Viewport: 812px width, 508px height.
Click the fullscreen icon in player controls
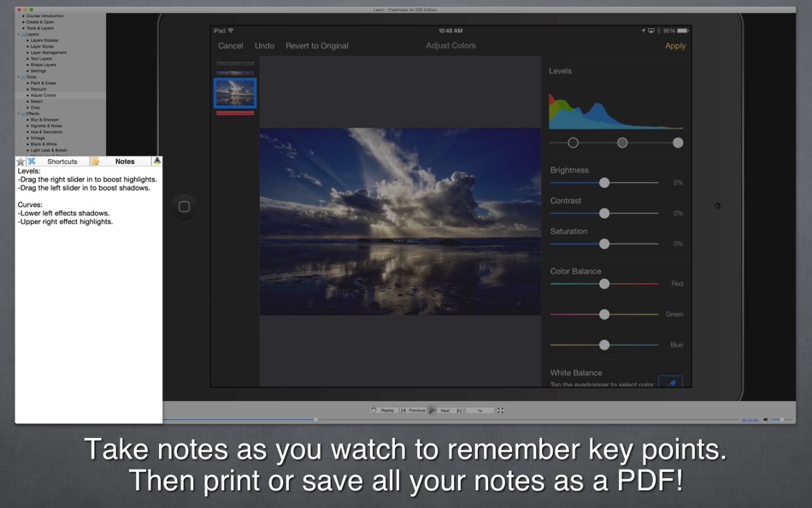click(500, 411)
